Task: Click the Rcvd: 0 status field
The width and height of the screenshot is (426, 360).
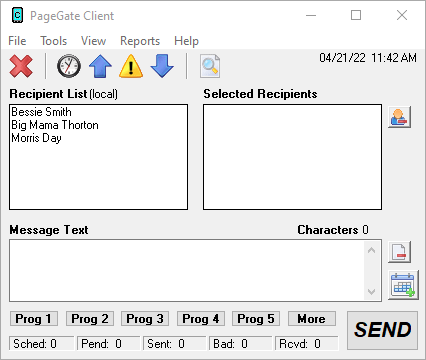Action: (307, 344)
